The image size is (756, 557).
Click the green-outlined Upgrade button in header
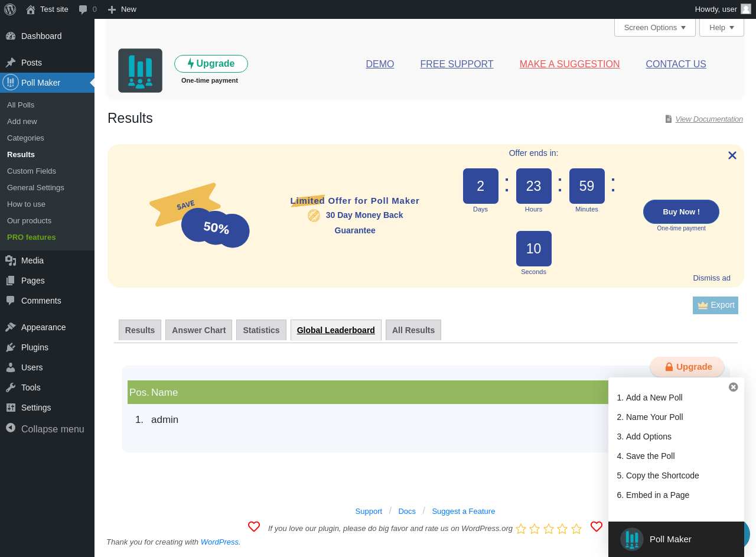pyautogui.click(x=211, y=64)
